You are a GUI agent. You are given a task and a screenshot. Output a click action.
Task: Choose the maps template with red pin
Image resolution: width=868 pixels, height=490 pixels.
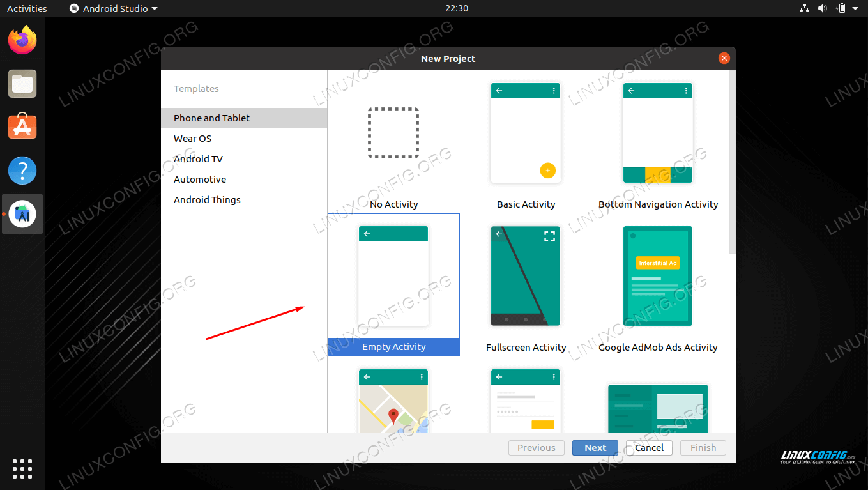[x=393, y=401]
